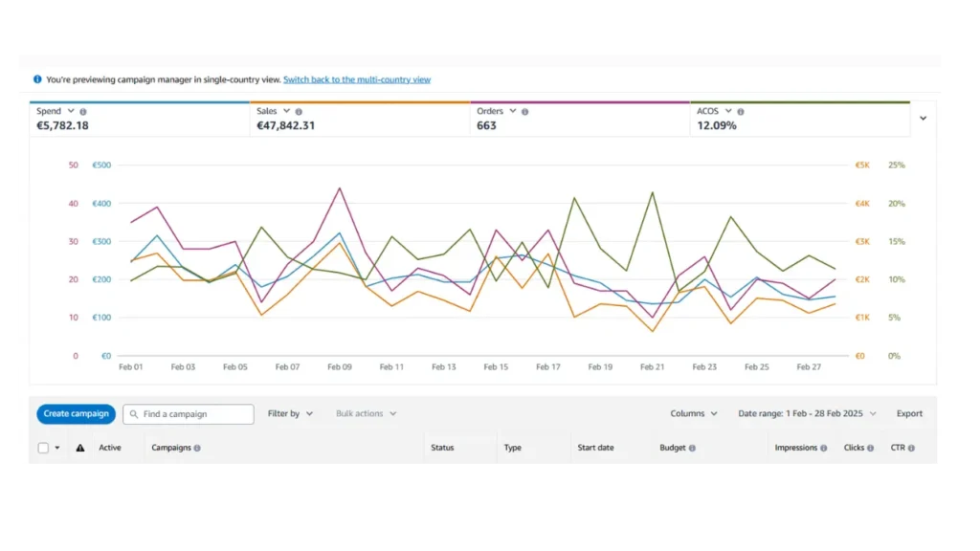The width and height of the screenshot is (980, 551).
Task: Open the Filter by dropdown
Action: click(x=290, y=414)
